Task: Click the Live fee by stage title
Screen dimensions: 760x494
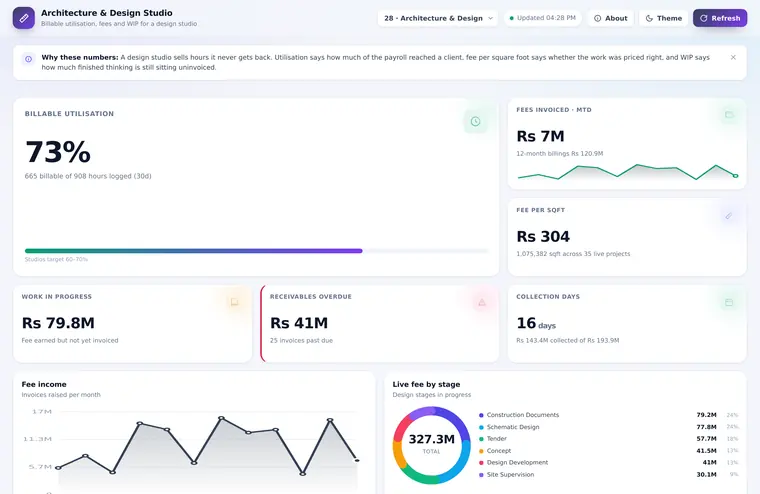Action: click(x=427, y=384)
